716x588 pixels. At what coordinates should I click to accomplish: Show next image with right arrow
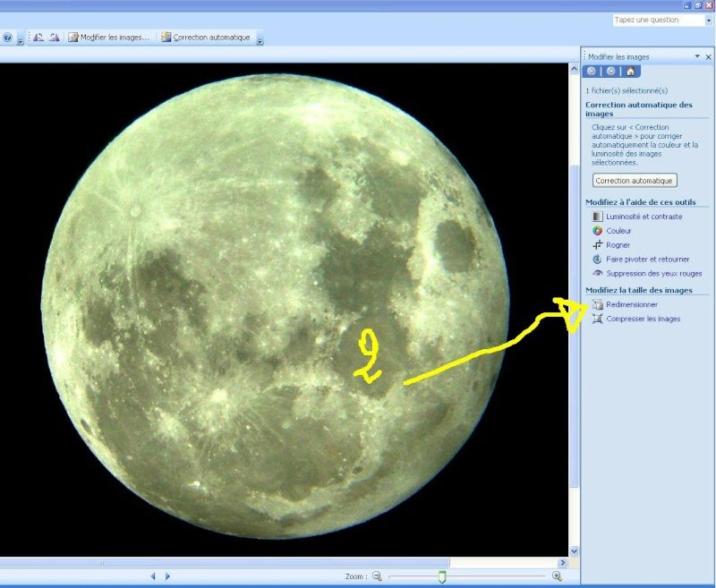click(167, 576)
